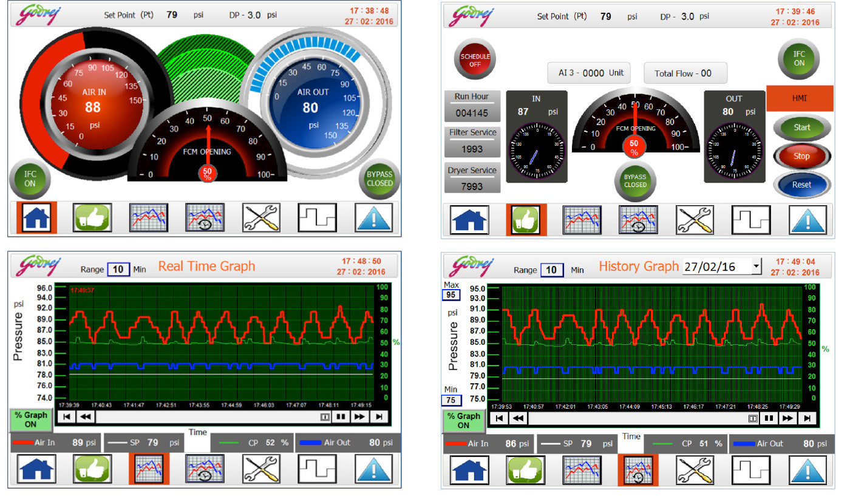The height and width of the screenshot is (504, 850).
Task: Fast-forward the Real Time Graph
Action: (x=359, y=417)
